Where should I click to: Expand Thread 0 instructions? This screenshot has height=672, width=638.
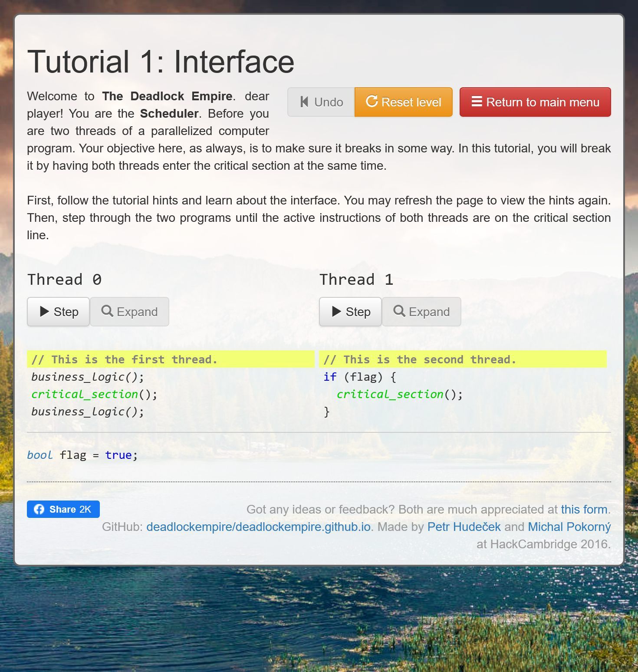point(129,312)
